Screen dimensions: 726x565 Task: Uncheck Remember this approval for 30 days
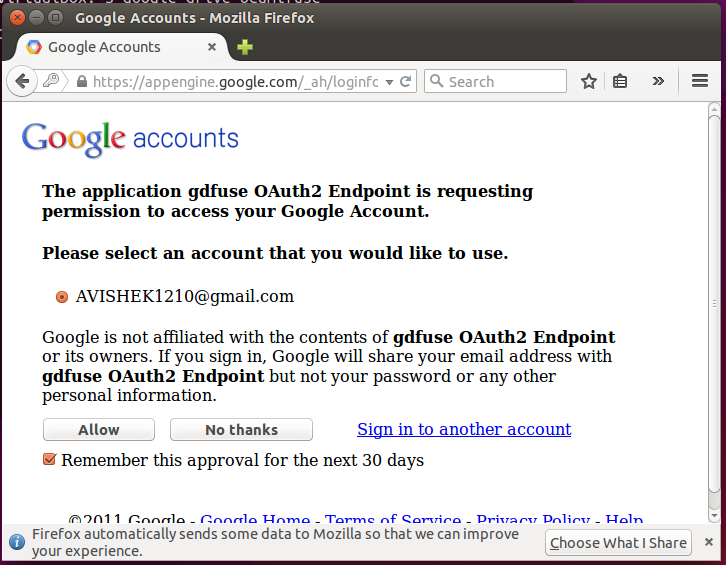(49, 460)
